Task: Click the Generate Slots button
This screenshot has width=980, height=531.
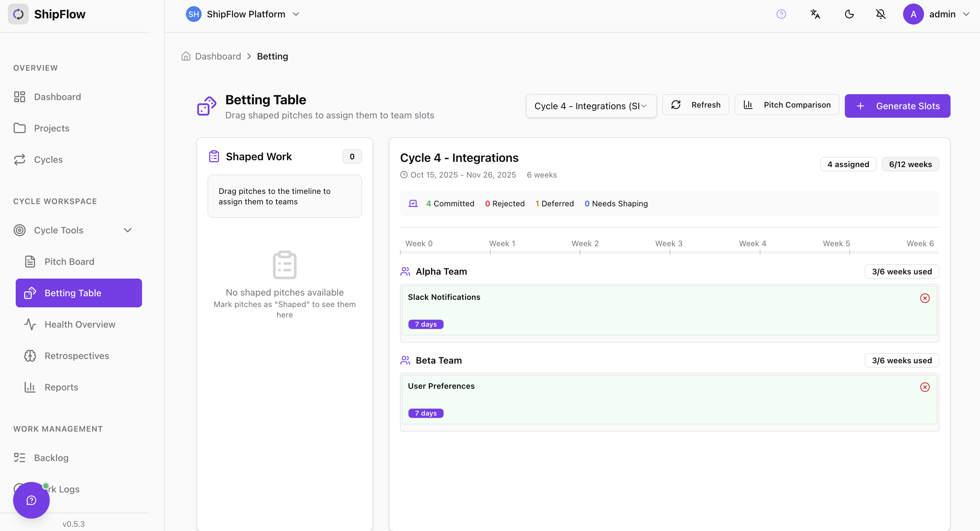Action: [x=897, y=106]
